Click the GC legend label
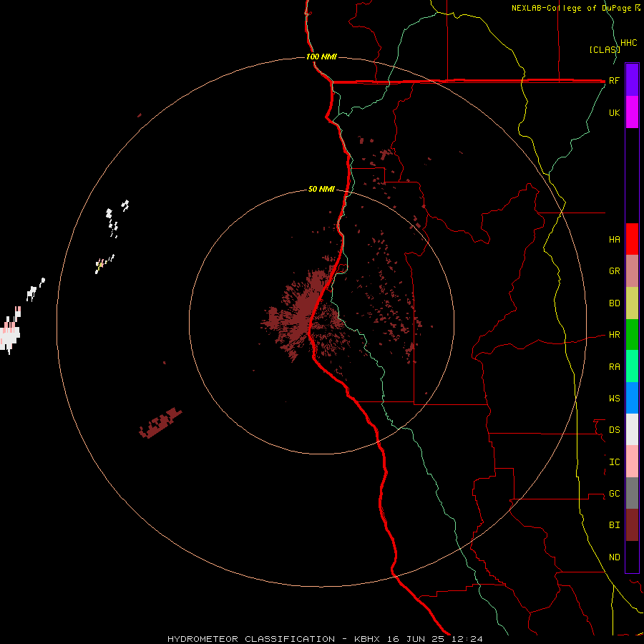 (x=614, y=494)
